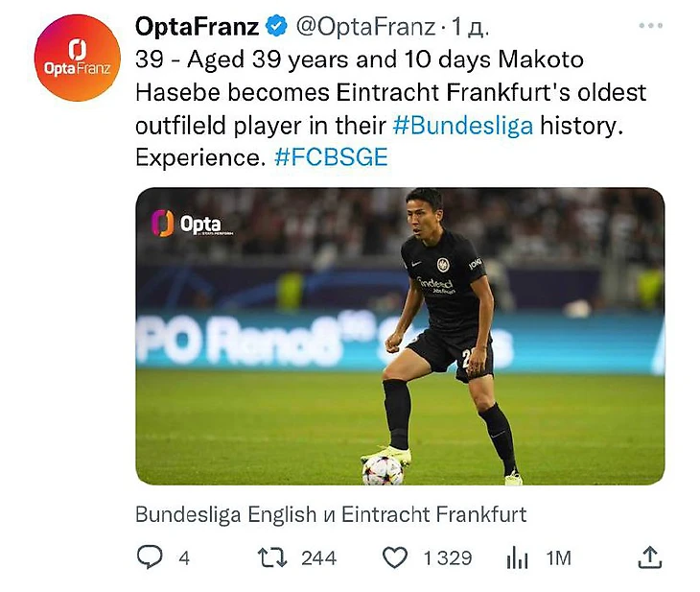Click the Bundesliga English topic link
Viewport: 700px width, 592px height.
pos(225,514)
